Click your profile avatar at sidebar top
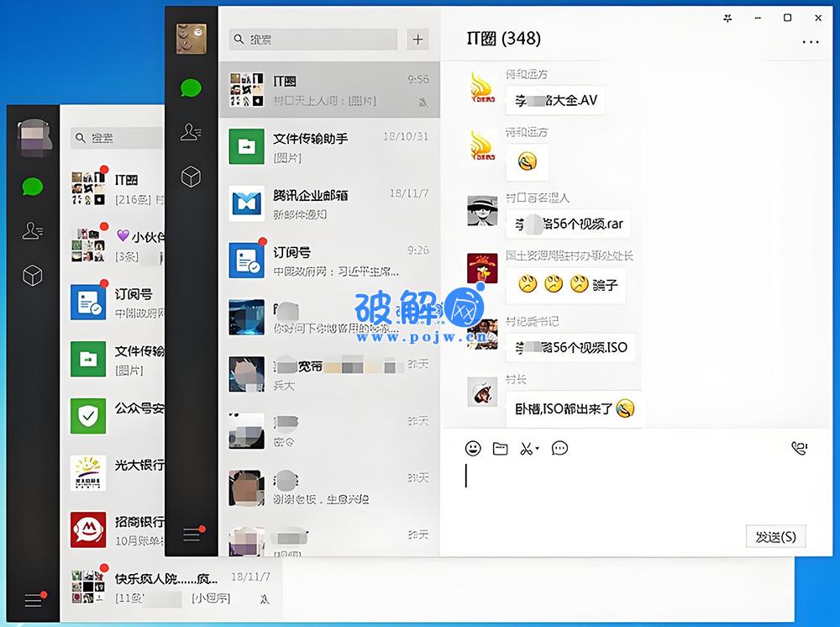The image size is (840, 627). click(x=191, y=39)
